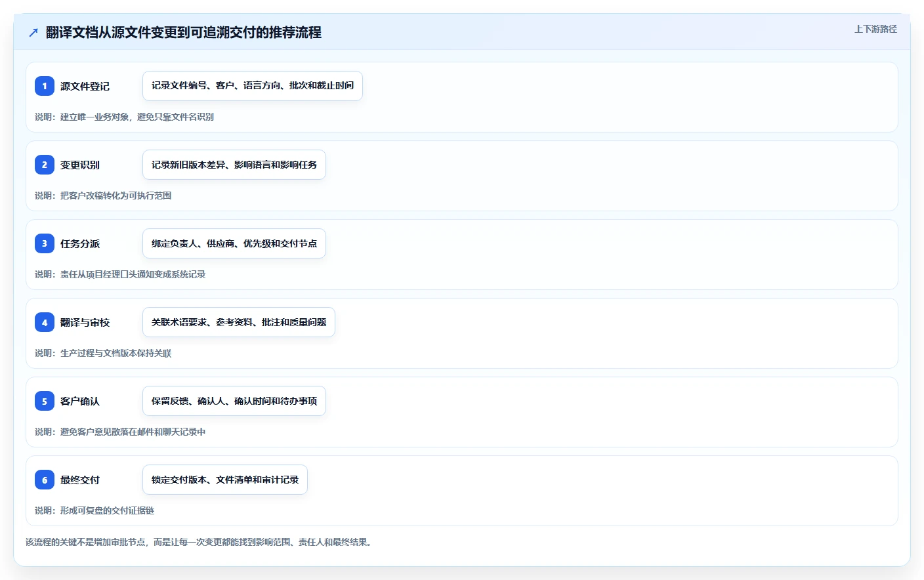Click the step 6 number badge
This screenshot has height=580, width=924.
point(45,480)
